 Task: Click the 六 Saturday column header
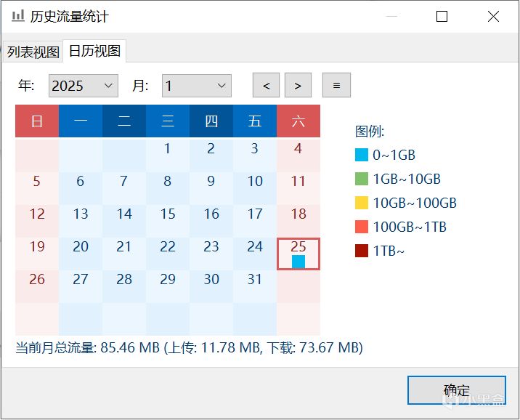(298, 121)
